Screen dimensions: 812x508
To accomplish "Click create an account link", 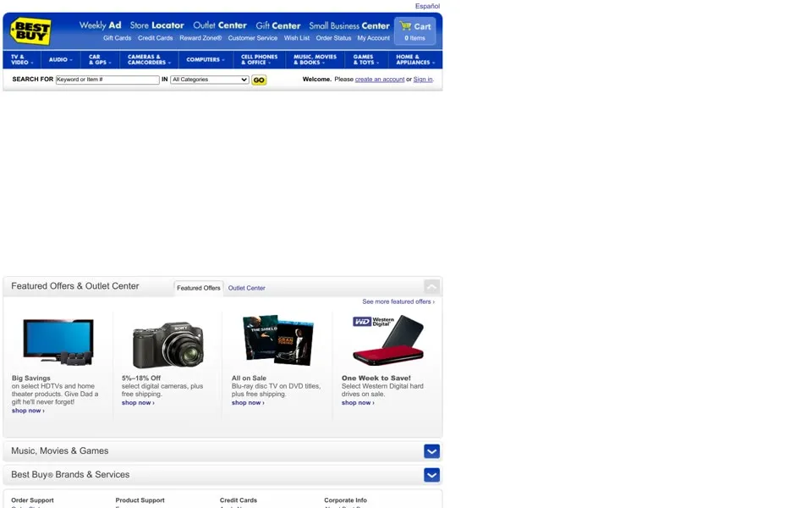I will pos(380,80).
